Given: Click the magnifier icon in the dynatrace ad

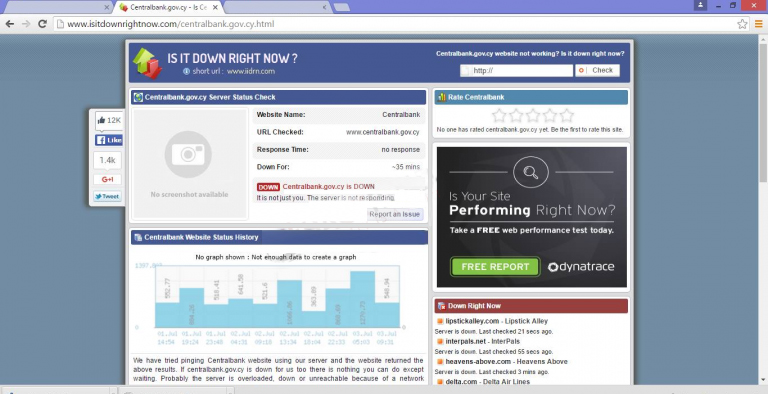Looking at the screenshot, I should point(531,172).
